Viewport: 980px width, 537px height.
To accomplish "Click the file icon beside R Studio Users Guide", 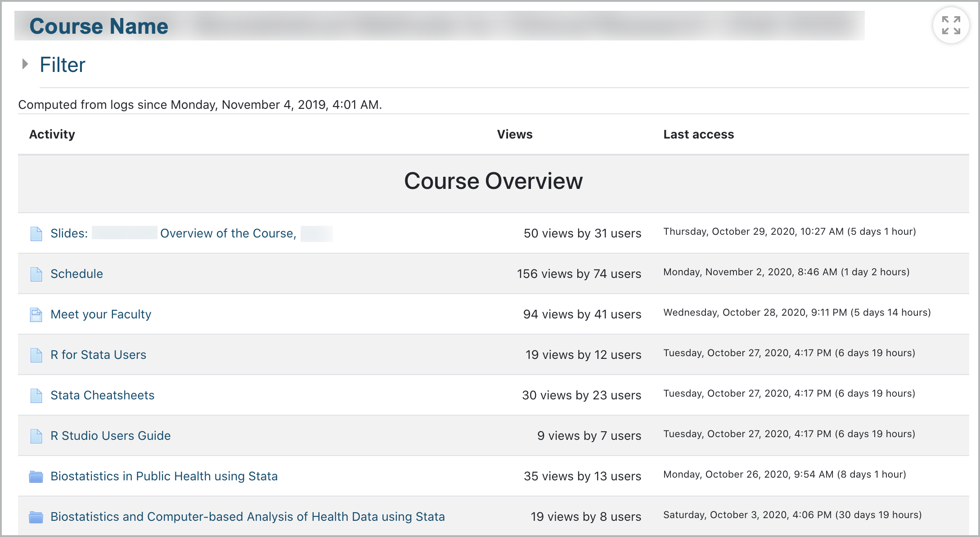I will 36,436.
